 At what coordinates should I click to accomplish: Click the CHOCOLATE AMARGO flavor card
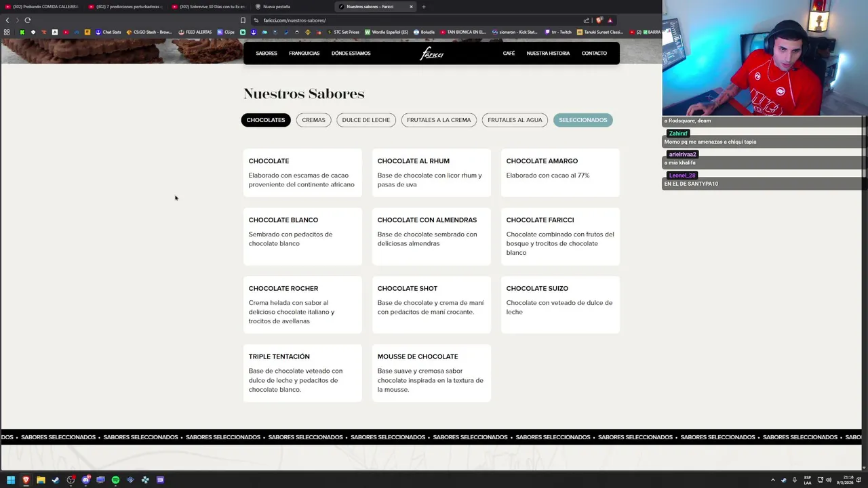(560, 173)
